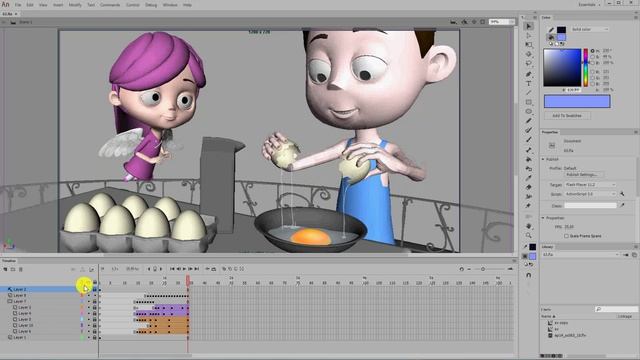
Task: Click the edit class pencil icon
Action: point(622,206)
